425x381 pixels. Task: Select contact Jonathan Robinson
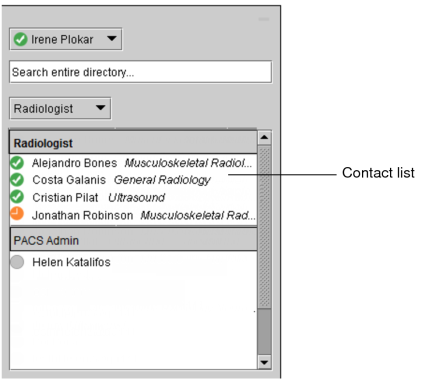tap(133, 215)
